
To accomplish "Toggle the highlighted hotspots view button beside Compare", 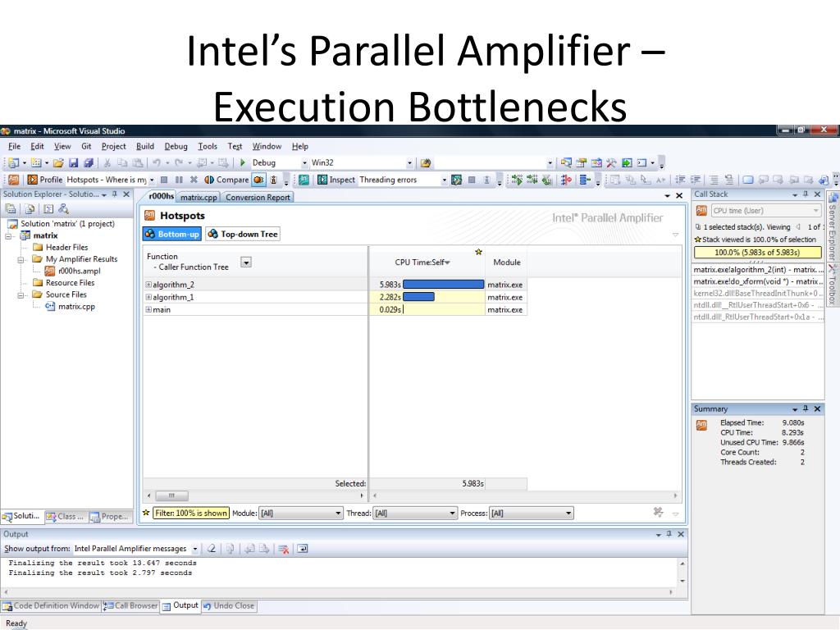I will click(x=258, y=180).
